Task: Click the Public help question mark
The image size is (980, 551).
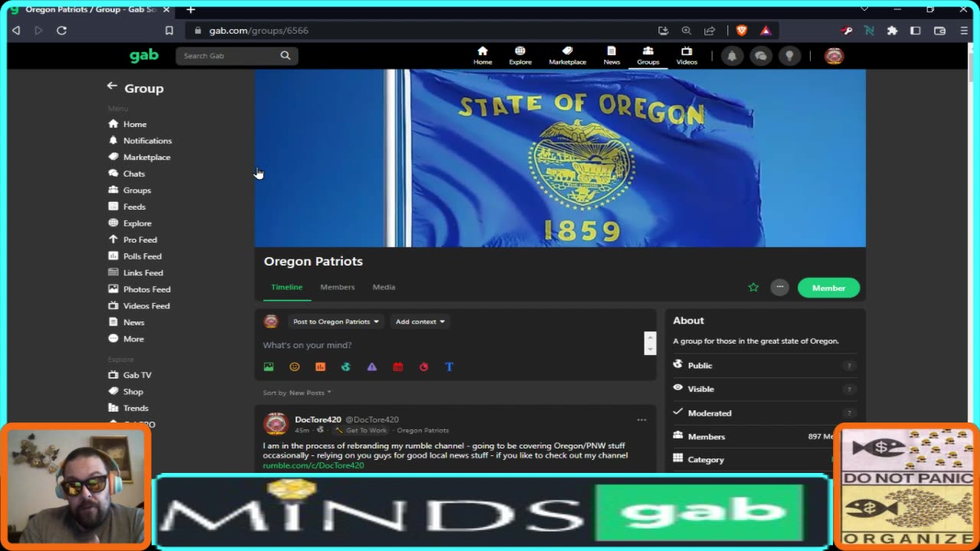Action: [x=848, y=366]
